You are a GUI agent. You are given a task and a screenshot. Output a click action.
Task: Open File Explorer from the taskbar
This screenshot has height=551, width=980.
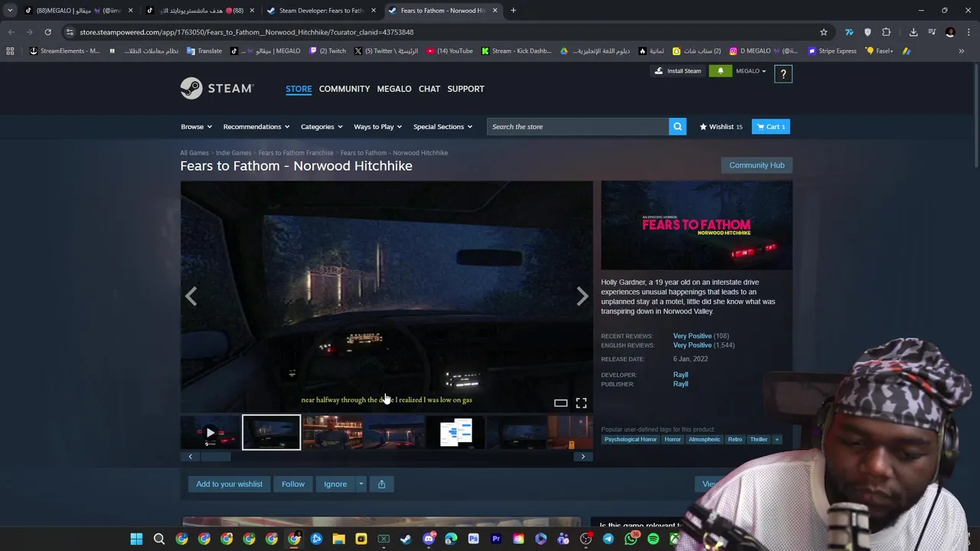338,539
